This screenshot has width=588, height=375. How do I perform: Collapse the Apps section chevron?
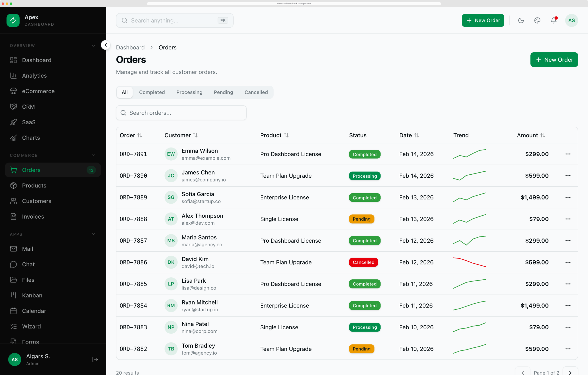(x=93, y=234)
